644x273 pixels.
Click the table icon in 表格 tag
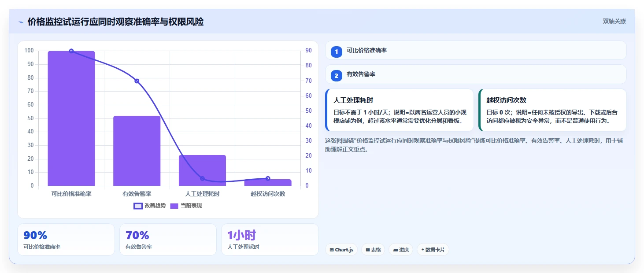point(368,250)
